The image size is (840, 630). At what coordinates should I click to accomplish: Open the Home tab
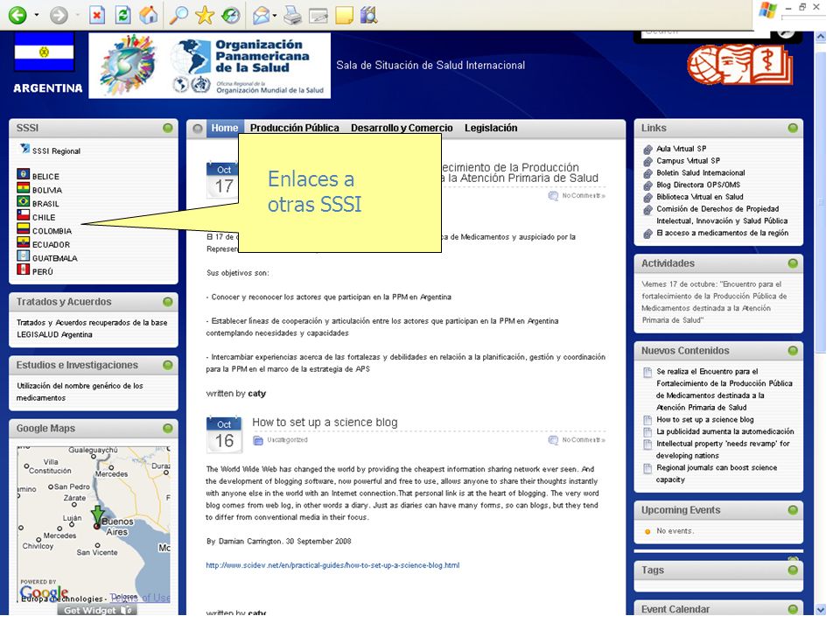click(x=225, y=128)
